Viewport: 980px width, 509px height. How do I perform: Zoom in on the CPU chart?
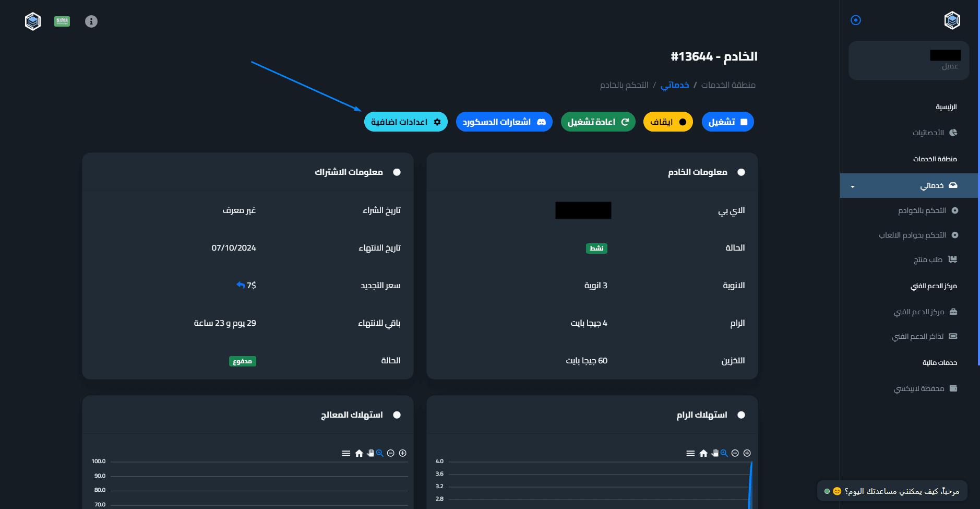(402, 453)
